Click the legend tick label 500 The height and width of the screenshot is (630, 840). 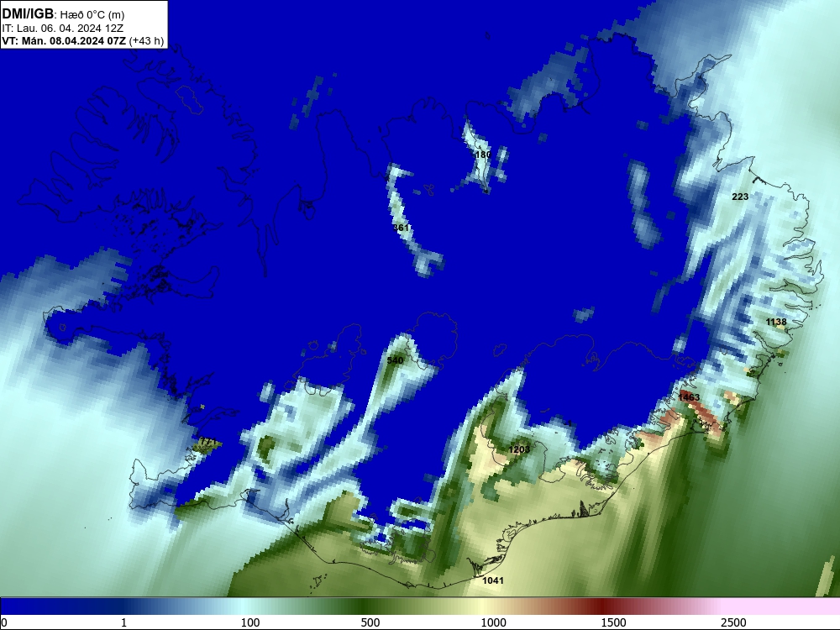coord(370,622)
